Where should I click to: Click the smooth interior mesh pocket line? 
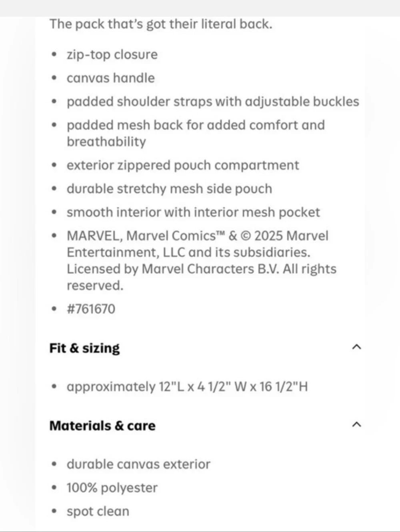193,212
